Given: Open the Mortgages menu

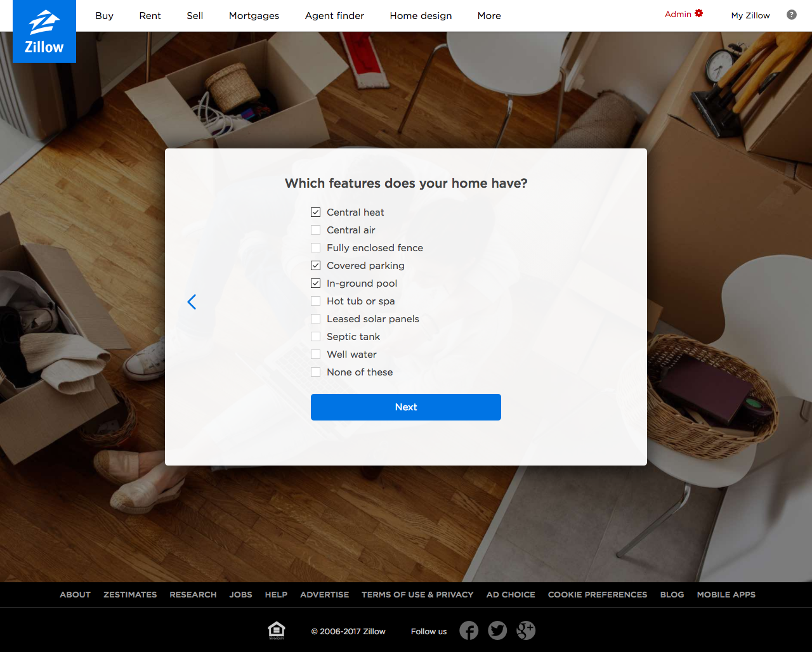Looking at the screenshot, I should (x=254, y=16).
